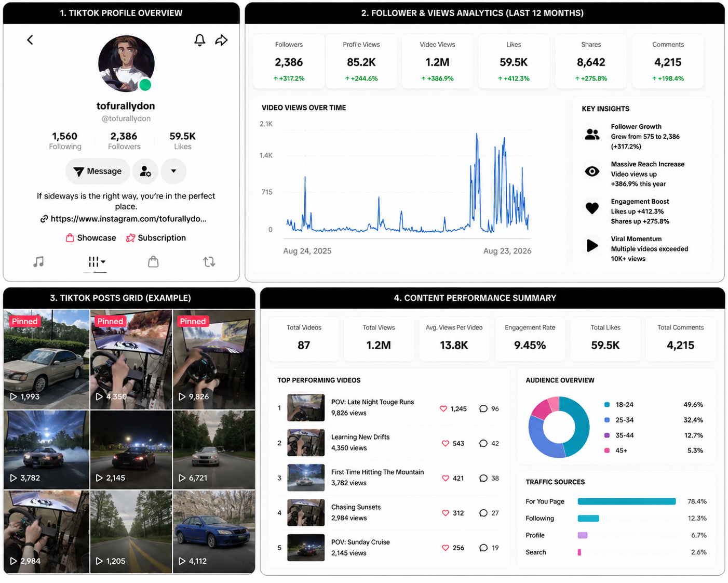The height and width of the screenshot is (583, 728).
Task: Open grid video with 1,205 views
Action: coord(131,532)
